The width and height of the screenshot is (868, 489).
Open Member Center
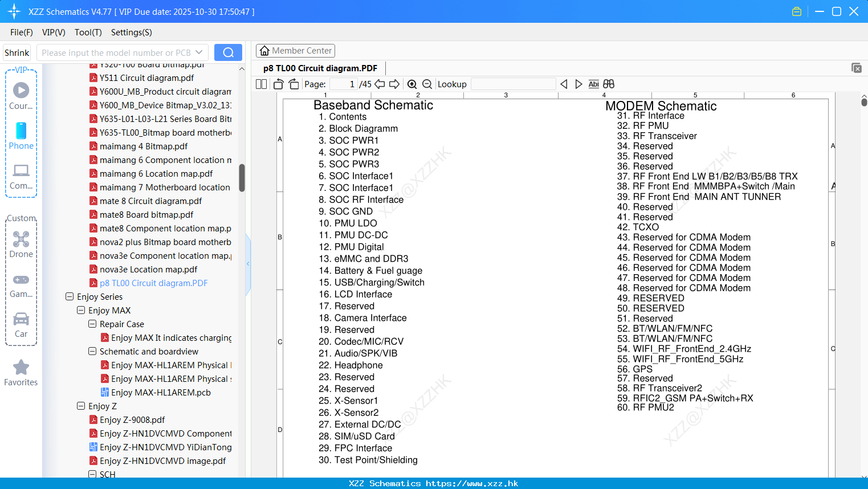coord(295,51)
